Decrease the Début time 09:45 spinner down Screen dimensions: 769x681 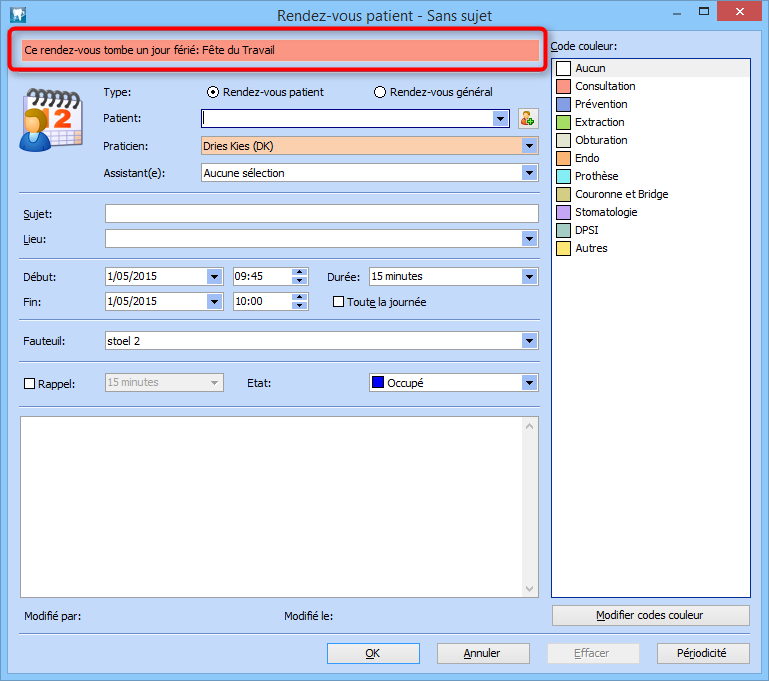pyautogui.click(x=300, y=280)
